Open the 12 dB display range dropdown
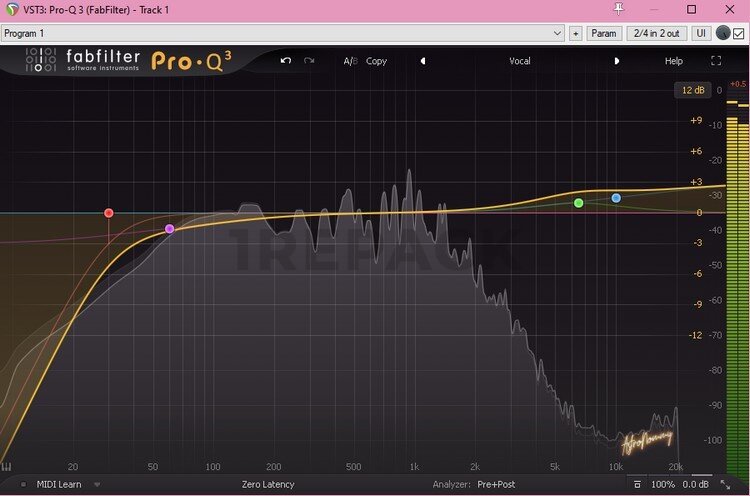750x496 pixels. [x=692, y=90]
